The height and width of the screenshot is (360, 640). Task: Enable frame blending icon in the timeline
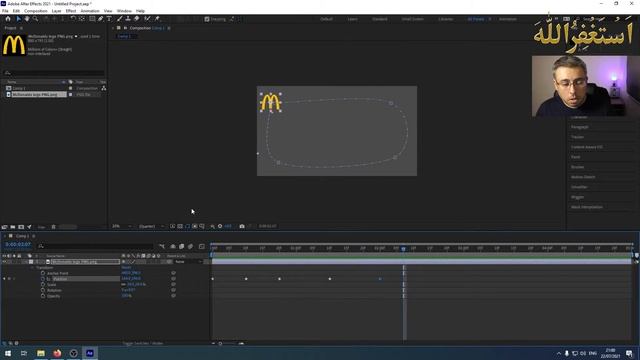point(182,247)
